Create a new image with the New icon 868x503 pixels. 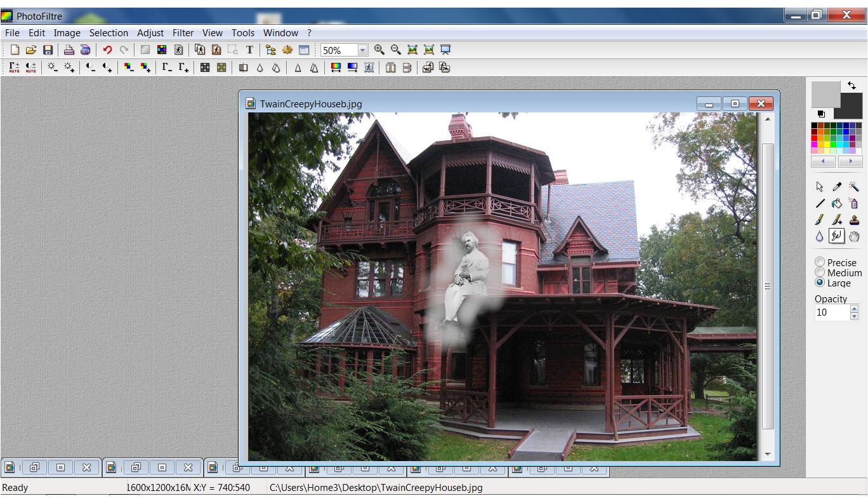click(x=15, y=50)
